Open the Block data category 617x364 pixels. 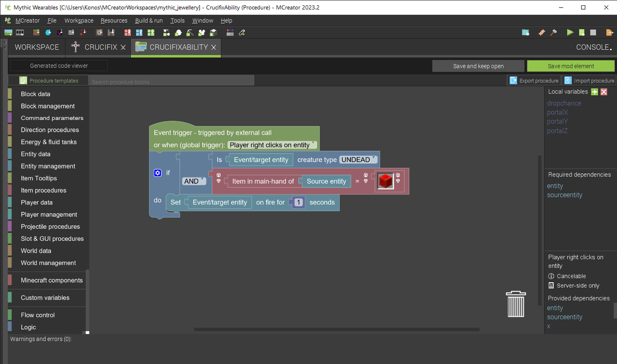(35, 94)
